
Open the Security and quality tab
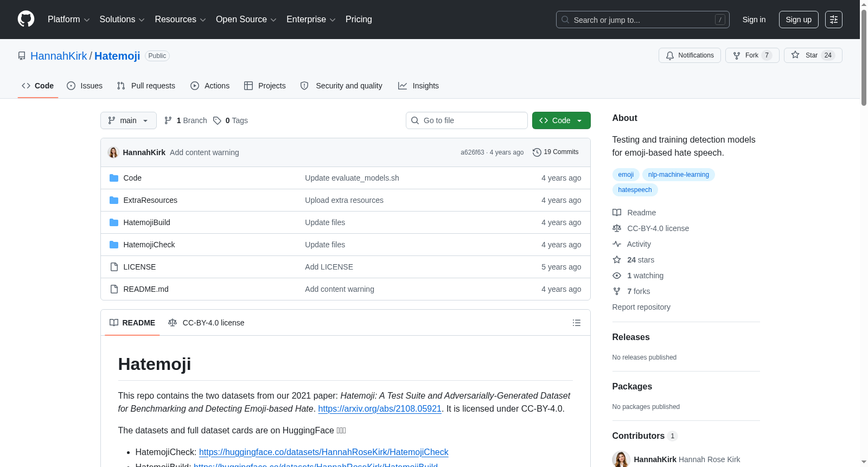coord(341,86)
